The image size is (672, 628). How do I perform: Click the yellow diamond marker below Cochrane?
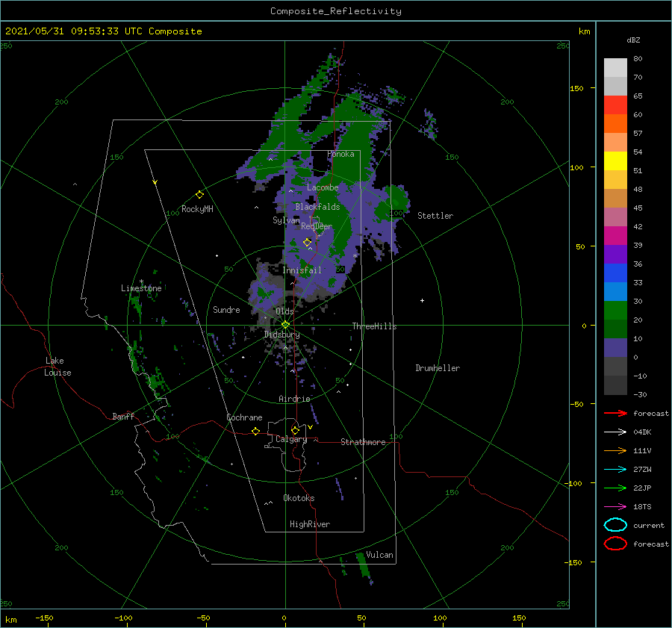(256, 431)
